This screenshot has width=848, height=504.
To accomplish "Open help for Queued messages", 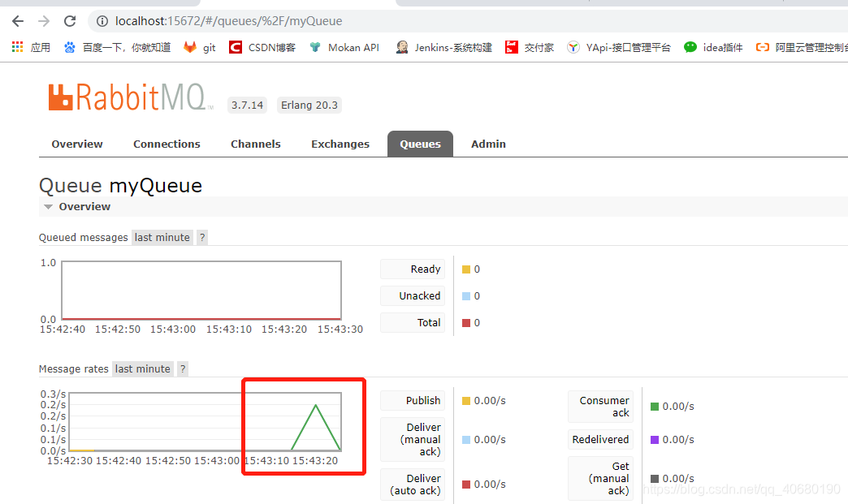I will (202, 238).
